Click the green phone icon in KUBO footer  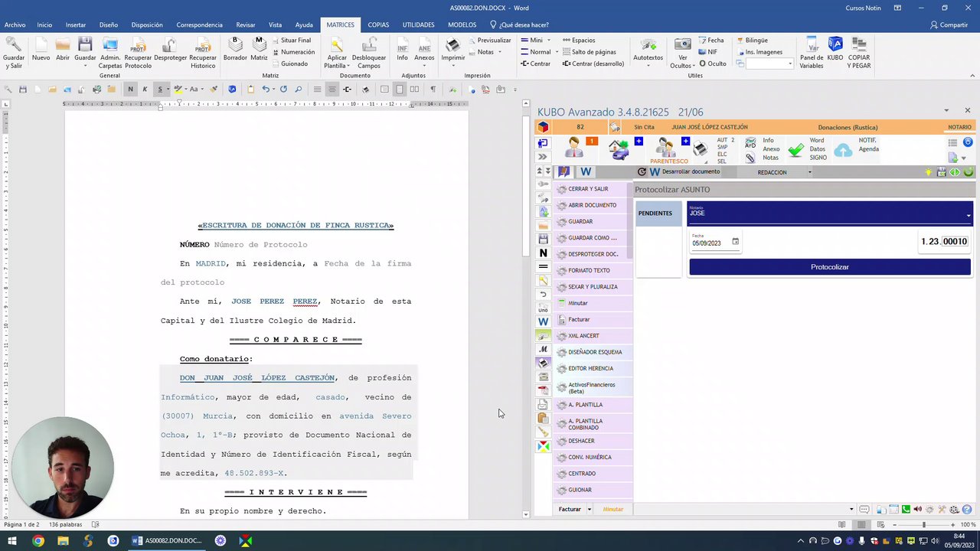pyautogui.click(x=906, y=510)
